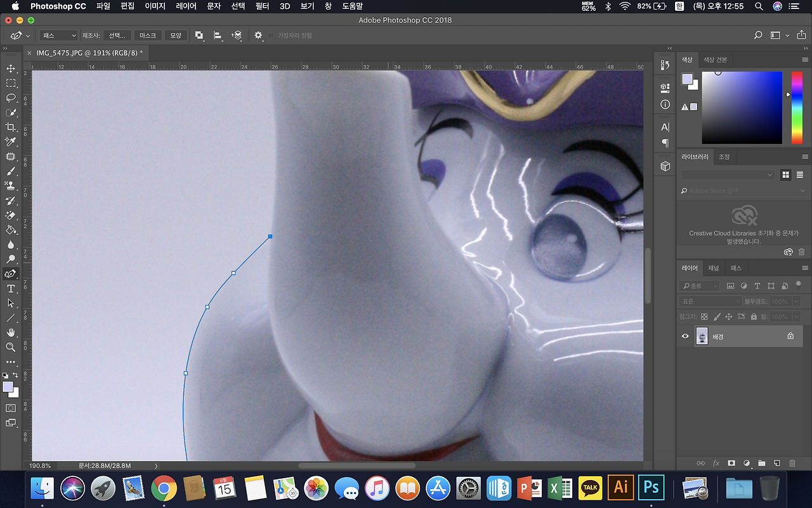The width and height of the screenshot is (812, 508).
Task: Hide the 배경 layer with eye icon
Action: pyautogui.click(x=685, y=337)
